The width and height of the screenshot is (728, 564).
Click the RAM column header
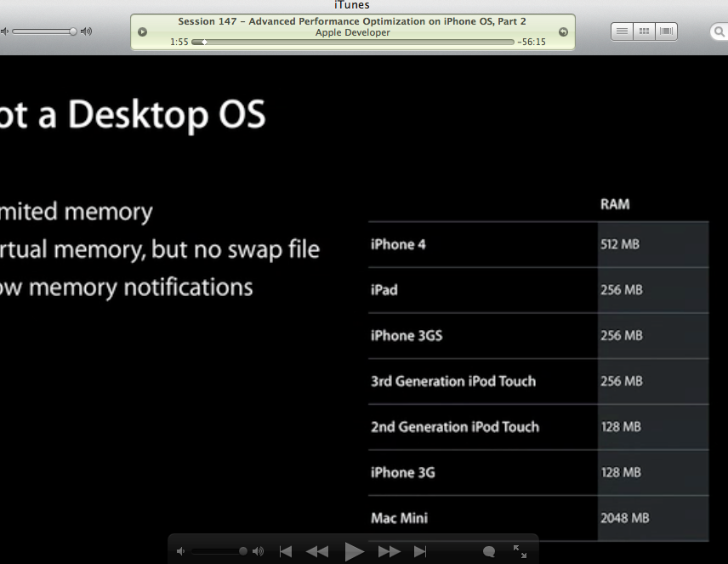tap(615, 204)
